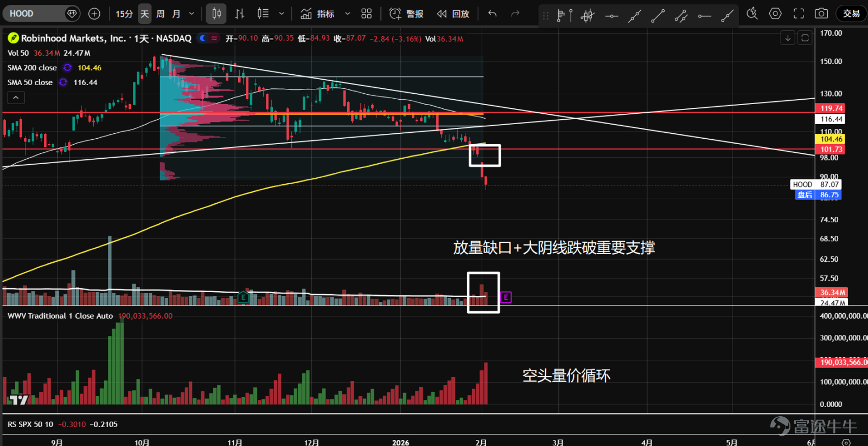Grab the drawing toolbar drag handle
868x446 pixels.
click(x=546, y=16)
